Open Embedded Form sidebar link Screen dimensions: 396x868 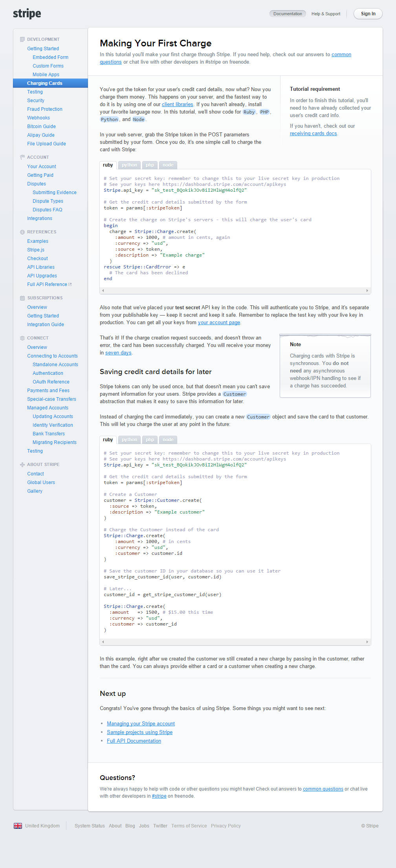50,57
